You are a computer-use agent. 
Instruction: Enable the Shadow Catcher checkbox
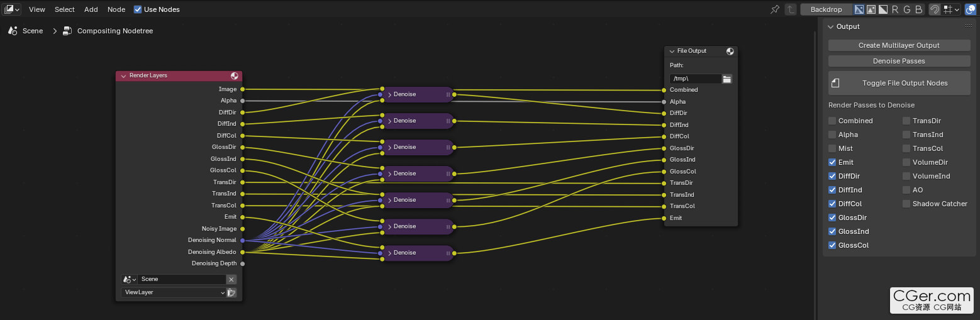tap(906, 204)
